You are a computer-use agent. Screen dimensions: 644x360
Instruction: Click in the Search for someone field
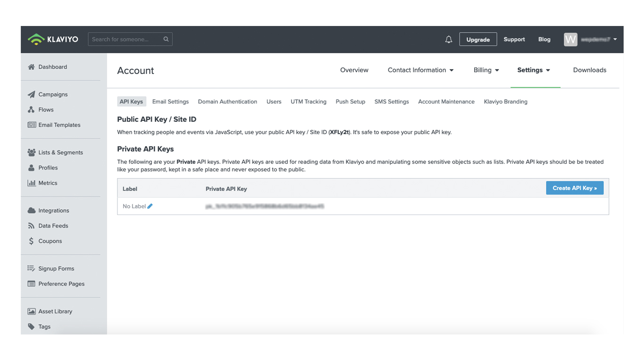click(x=130, y=39)
